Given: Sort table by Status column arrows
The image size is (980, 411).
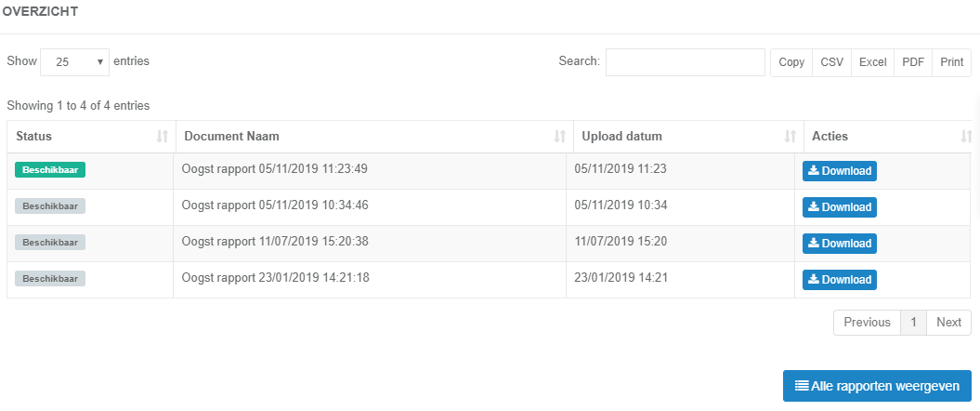Looking at the screenshot, I should pos(163,137).
